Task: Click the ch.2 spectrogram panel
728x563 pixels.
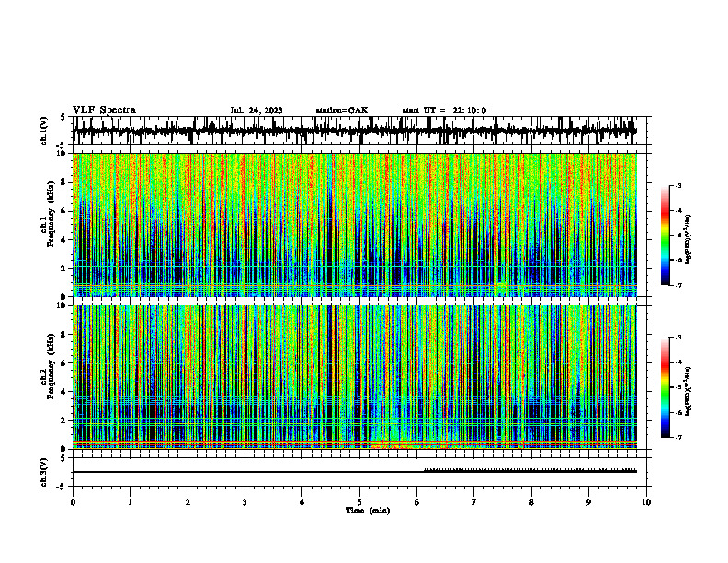Action: pyautogui.click(x=358, y=377)
